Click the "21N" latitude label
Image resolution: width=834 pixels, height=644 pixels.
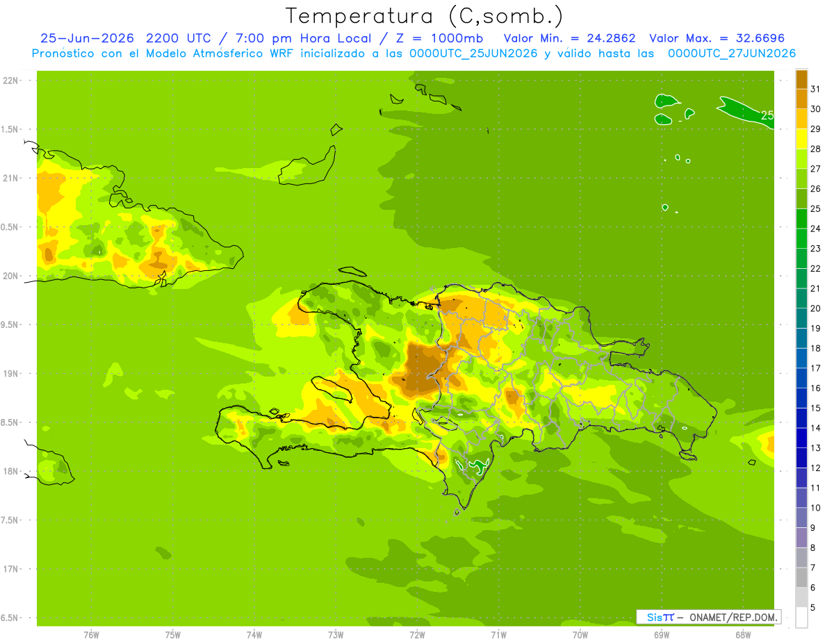tap(10, 178)
